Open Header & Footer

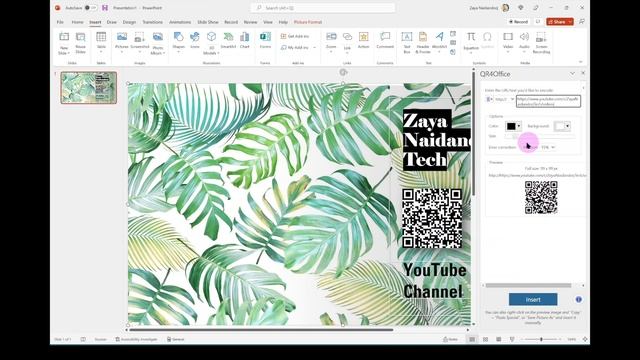423,43
